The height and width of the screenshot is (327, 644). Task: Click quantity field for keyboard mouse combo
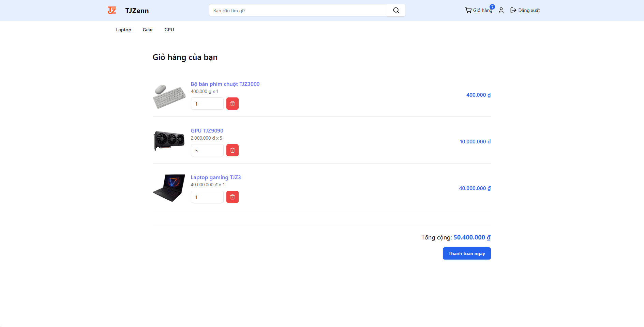(207, 104)
